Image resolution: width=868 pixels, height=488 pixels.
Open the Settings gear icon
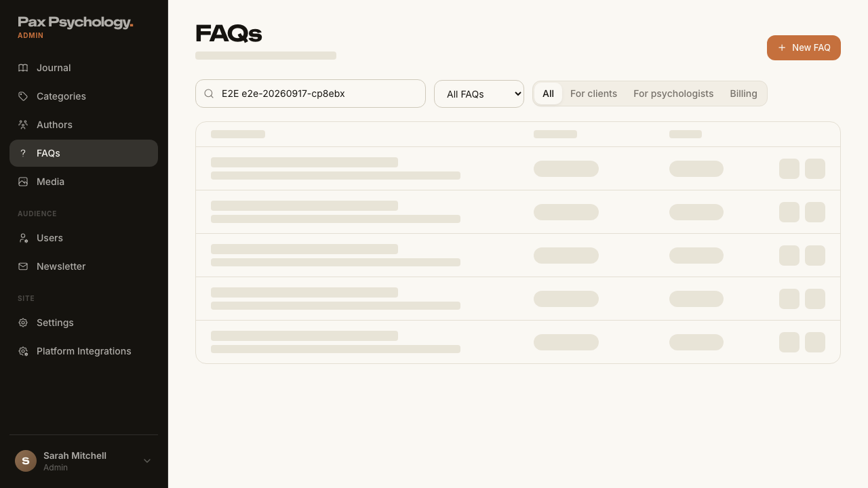[23, 323]
